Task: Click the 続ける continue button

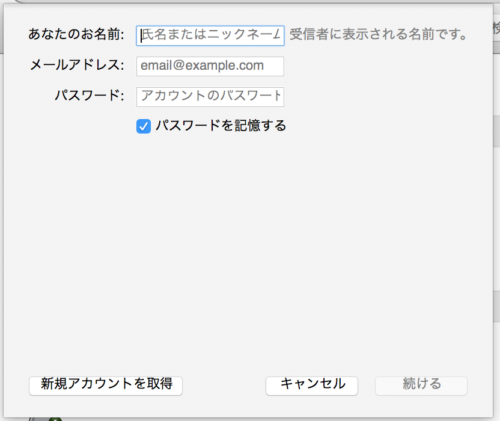Action: pos(421,386)
